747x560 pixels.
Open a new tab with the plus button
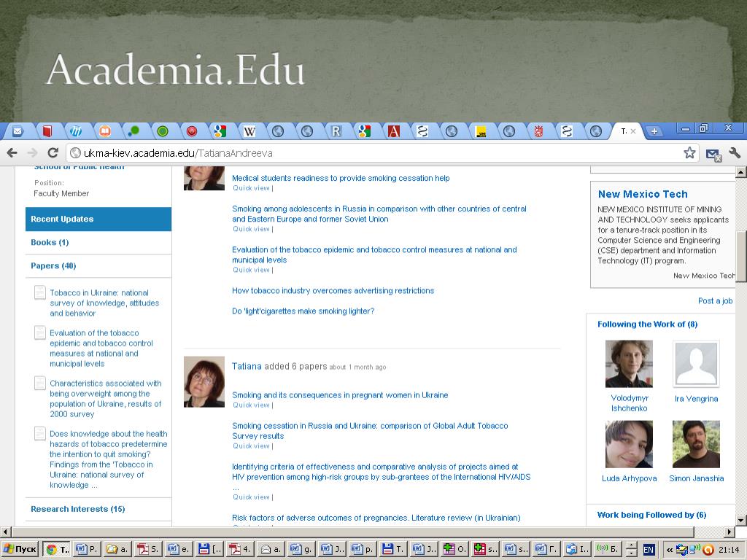[654, 131]
